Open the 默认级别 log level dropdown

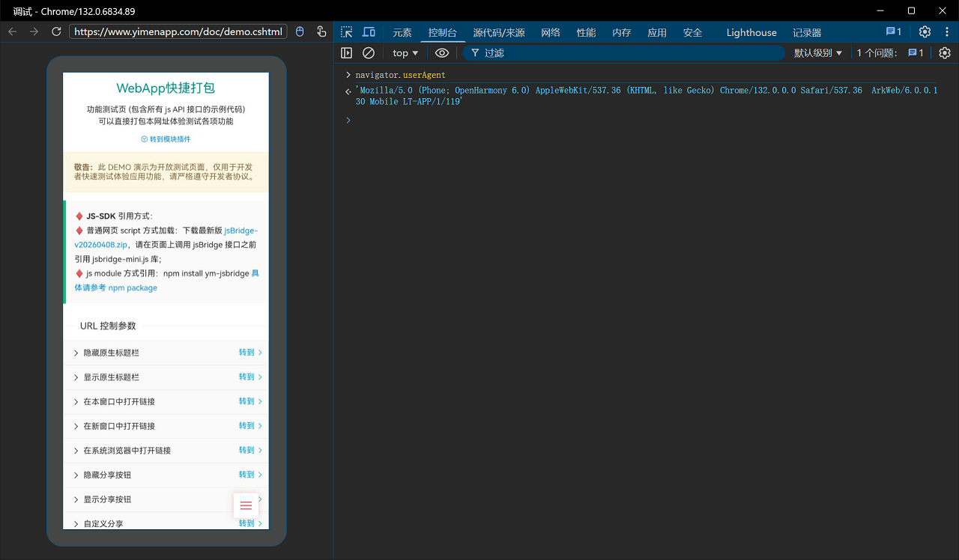(x=818, y=53)
